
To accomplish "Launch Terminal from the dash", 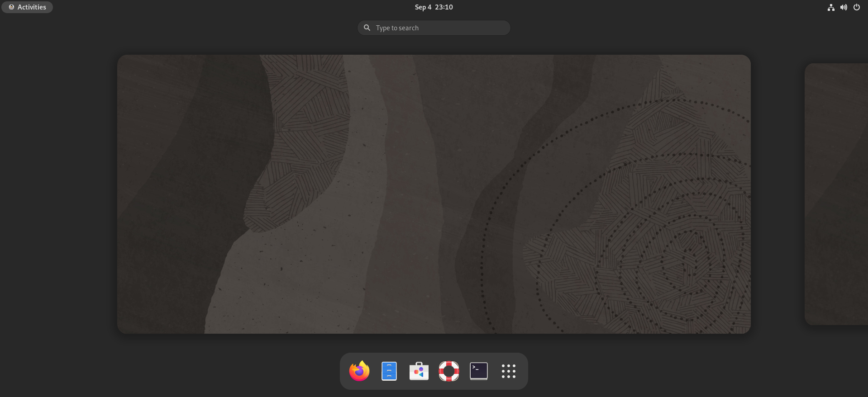I will point(479,371).
